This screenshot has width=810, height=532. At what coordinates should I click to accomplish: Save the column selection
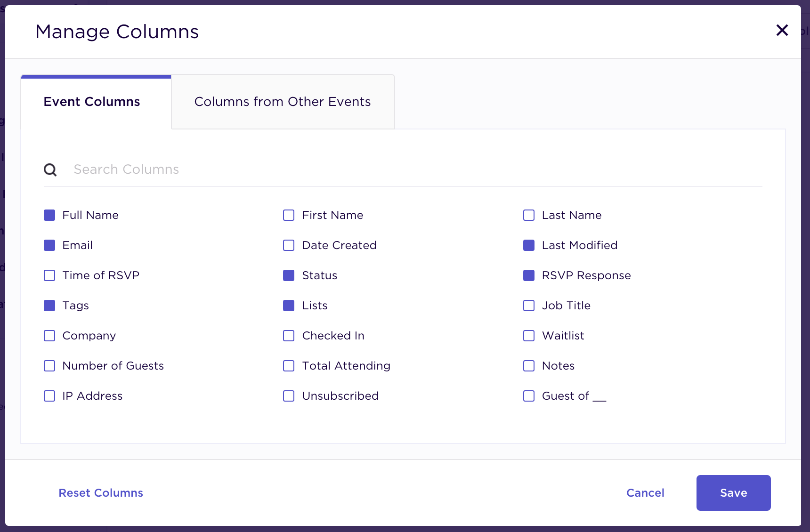(733, 493)
